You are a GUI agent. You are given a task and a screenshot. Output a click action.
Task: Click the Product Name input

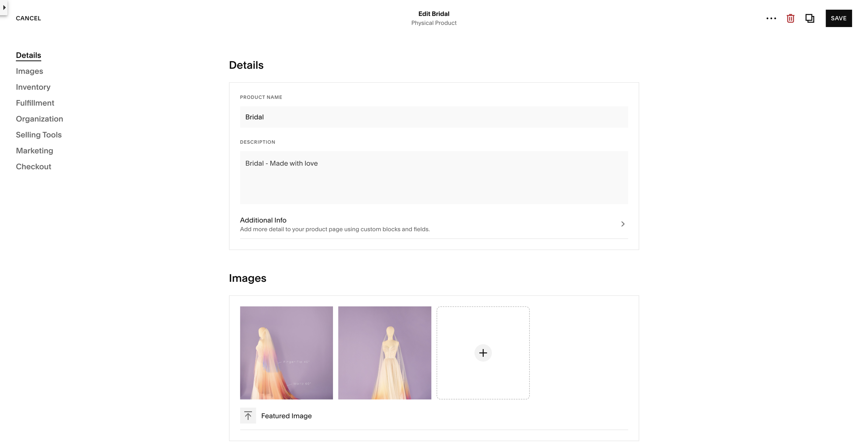[433, 117]
